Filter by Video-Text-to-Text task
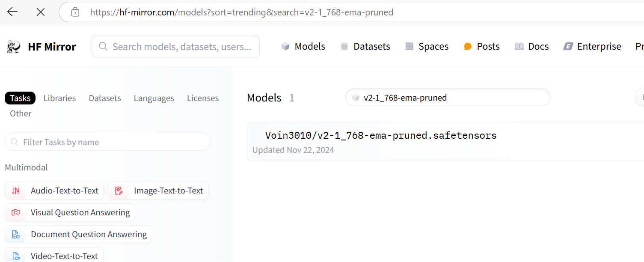This screenshot has height=262, width=644. point(54,256)
